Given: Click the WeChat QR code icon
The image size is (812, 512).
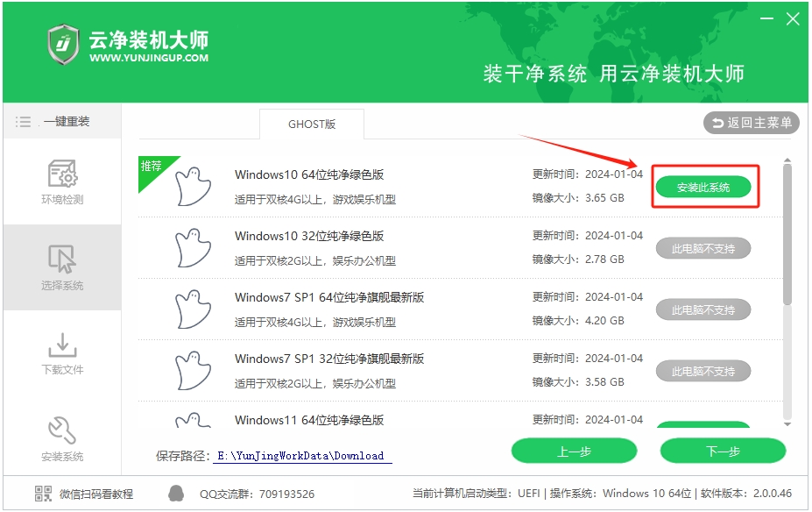Looking at the screenshot, I should (x=43, y=494).
